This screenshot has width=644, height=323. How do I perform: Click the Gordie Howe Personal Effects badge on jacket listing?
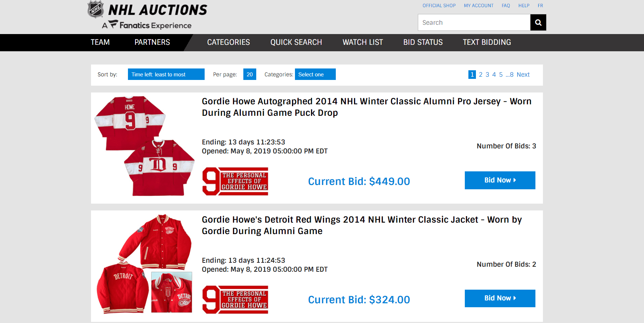(235, 300)
